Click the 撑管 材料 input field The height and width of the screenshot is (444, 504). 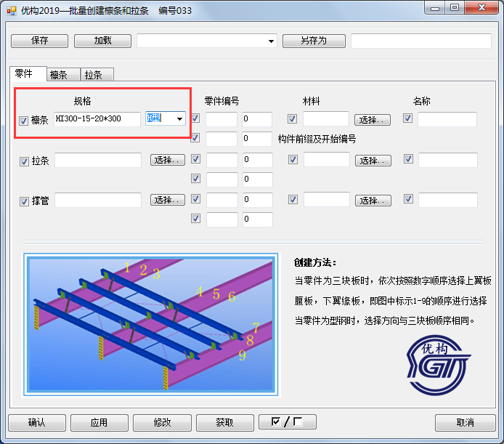(x=327, y=200)
